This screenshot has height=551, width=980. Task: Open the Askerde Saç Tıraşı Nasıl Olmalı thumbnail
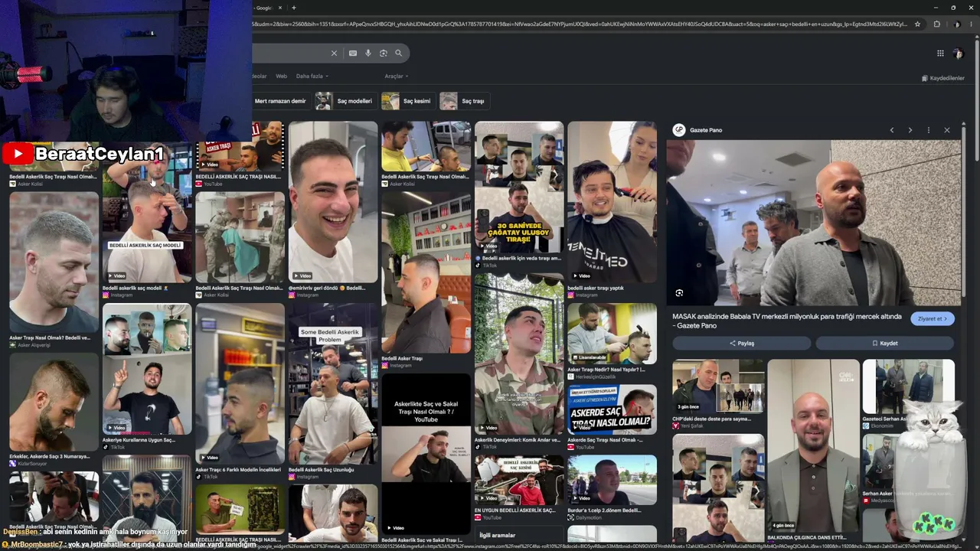coord(612,409)
